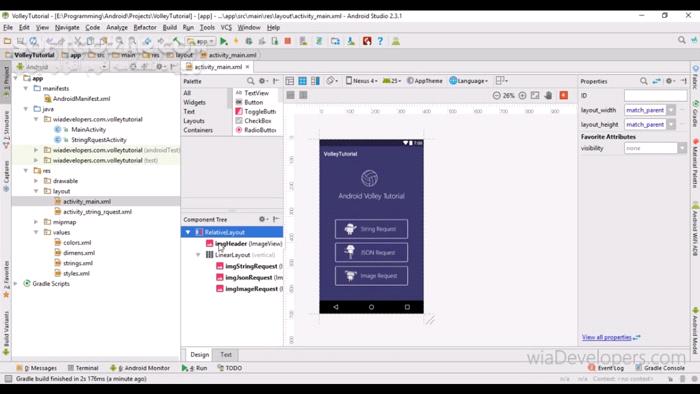The height and width of the screenshot is (394, 700).
Task: Open the VCS menu
Action: click(x=226, y=27)
